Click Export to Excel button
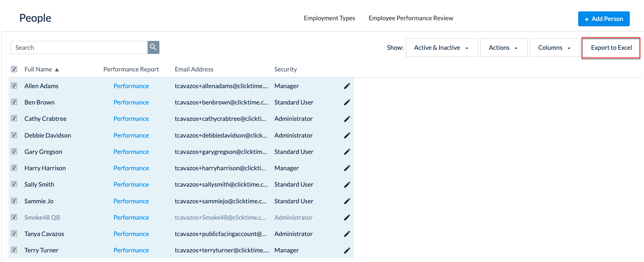This screenshot has width=644, height=262. (x=611, y=48)
